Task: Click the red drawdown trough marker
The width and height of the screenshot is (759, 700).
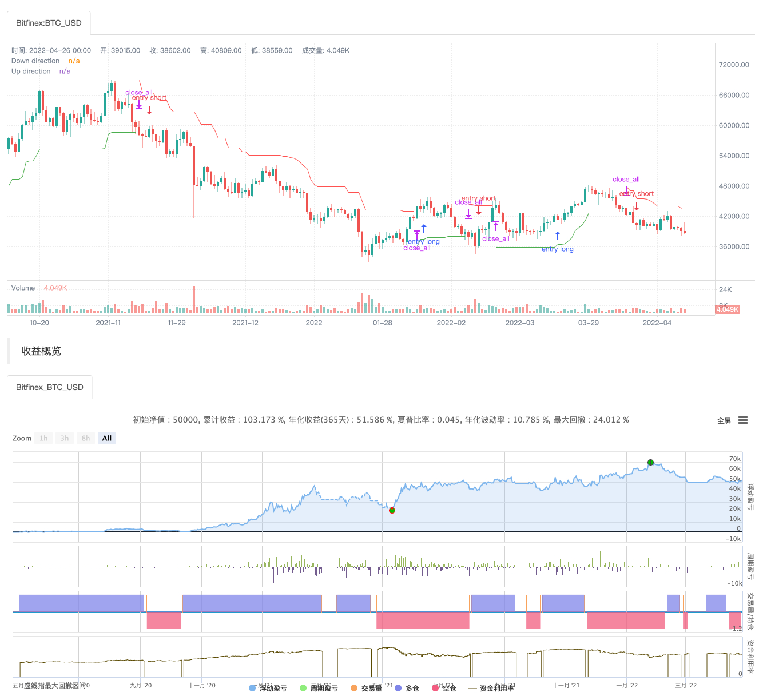Action: click(x=392, y=510)
